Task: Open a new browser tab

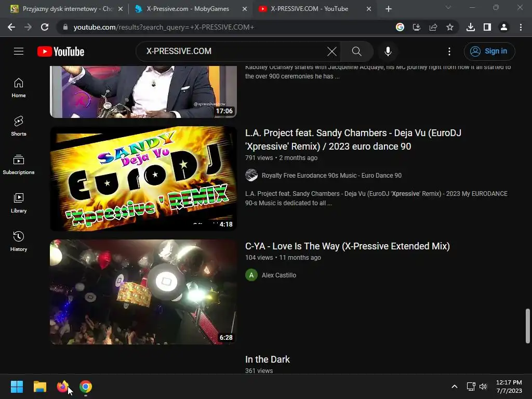Action: (x=389, y=9)
